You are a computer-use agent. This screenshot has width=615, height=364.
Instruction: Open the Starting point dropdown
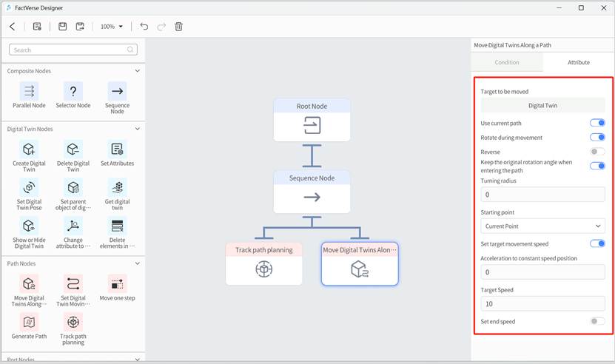coord(542,226)
